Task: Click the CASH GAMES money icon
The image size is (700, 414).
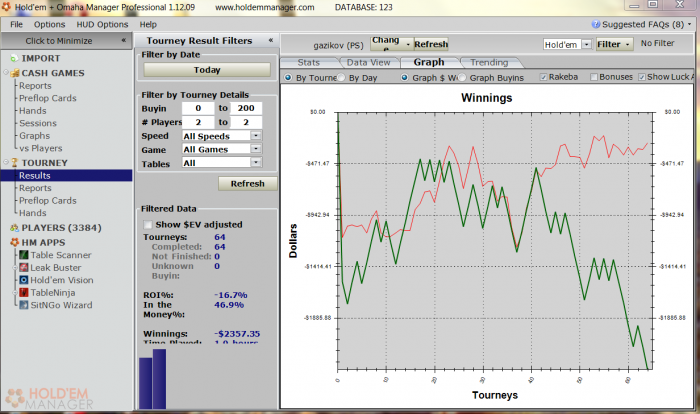Action: click(x=15, y=73)
